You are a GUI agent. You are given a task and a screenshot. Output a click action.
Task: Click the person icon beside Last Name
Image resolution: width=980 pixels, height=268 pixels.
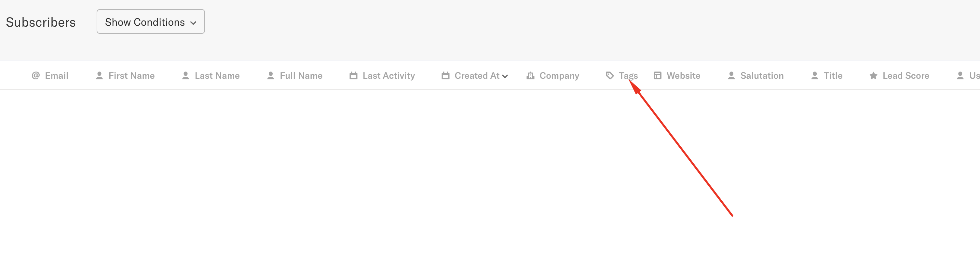pyautogui.click(x=186, y=76)
